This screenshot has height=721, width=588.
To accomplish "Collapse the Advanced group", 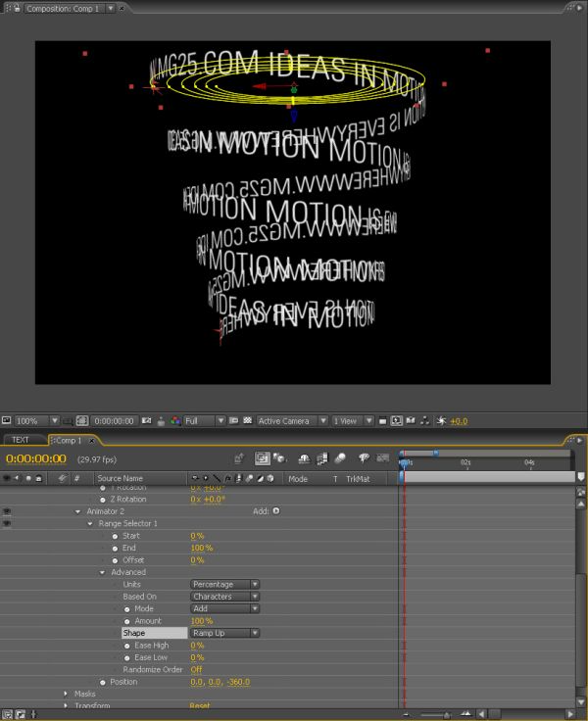I will (x=102, y=572).
